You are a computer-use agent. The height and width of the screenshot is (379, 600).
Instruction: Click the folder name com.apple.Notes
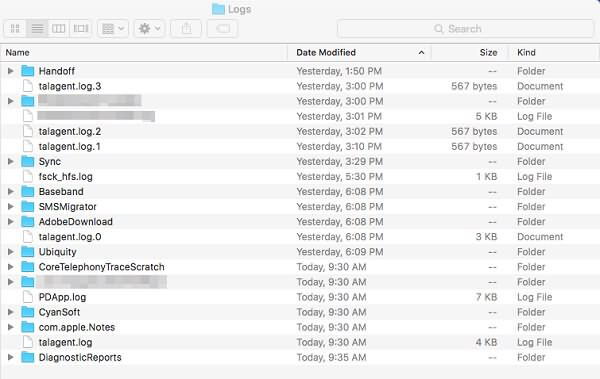point(77,327)
